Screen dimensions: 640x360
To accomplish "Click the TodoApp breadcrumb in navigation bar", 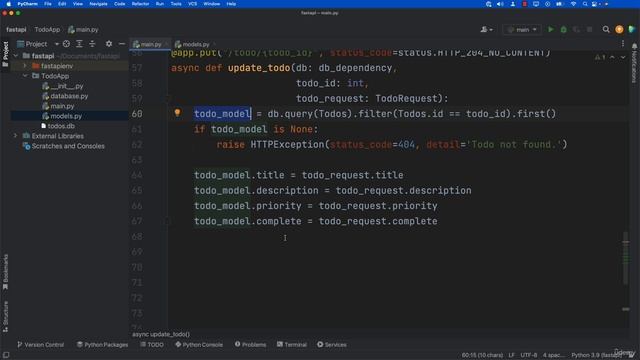I will [47, 29].
